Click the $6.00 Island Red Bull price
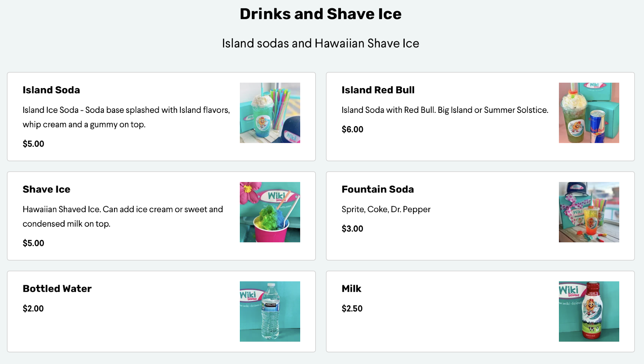The width and height of the screenshot is (644, 364). click(352, 129)
